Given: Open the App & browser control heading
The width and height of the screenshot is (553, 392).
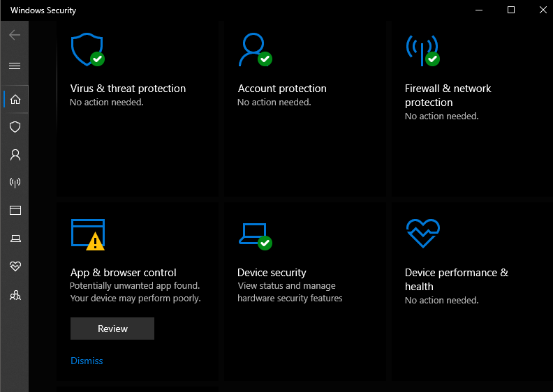Looking at the screenshot, I should (124, 273).
